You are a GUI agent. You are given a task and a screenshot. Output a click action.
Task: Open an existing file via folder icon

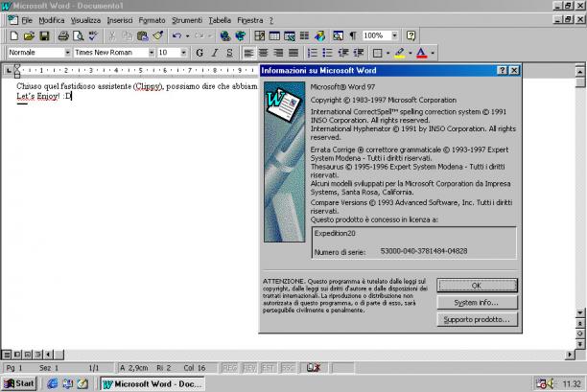(29, 35)
